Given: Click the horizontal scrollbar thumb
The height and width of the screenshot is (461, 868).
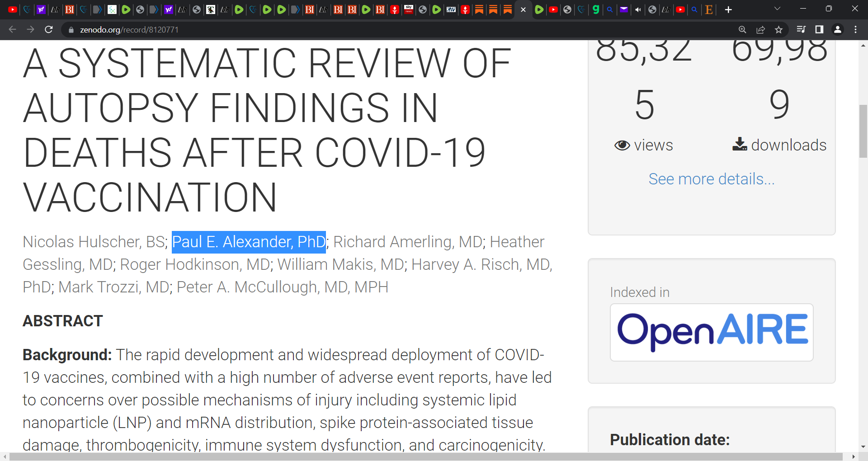Looking at the screenshot, I should tap(426, 456).
